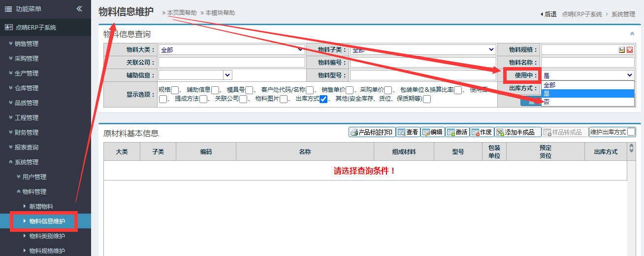Click the 编辑 edit button
Image resolution: width=644 pixels, height=256 pixels.
[x=432, y=132]
